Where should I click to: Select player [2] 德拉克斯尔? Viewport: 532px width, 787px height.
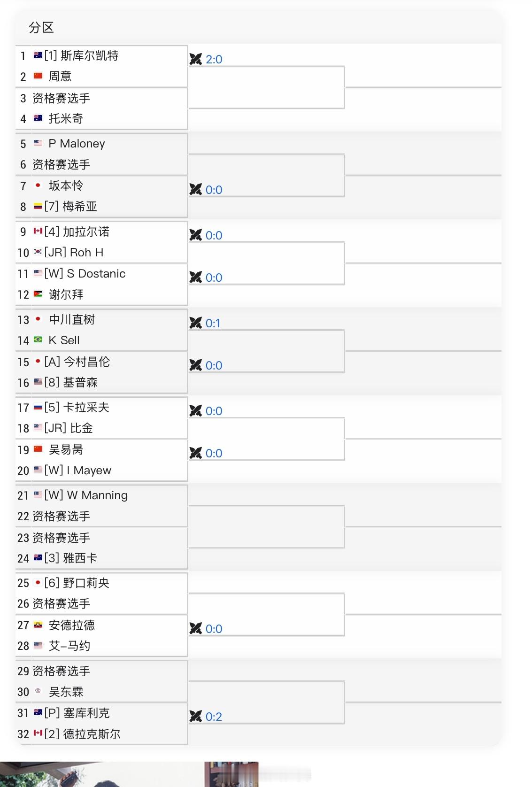(82, 734)
